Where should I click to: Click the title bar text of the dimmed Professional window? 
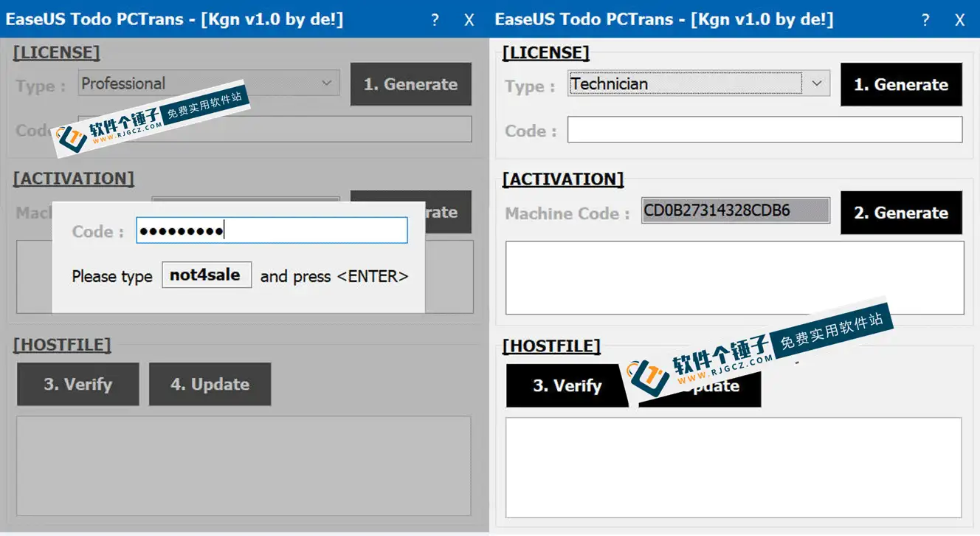(x=174, y=19)
